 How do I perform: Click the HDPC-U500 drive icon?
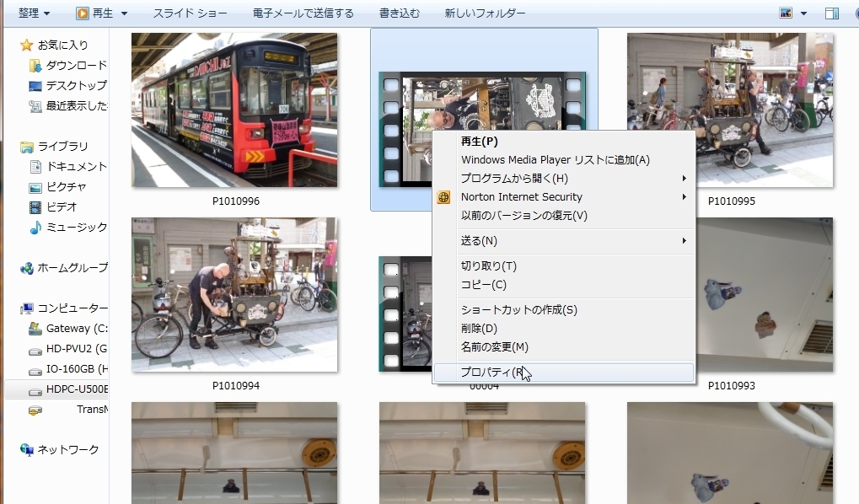[35, 392]
